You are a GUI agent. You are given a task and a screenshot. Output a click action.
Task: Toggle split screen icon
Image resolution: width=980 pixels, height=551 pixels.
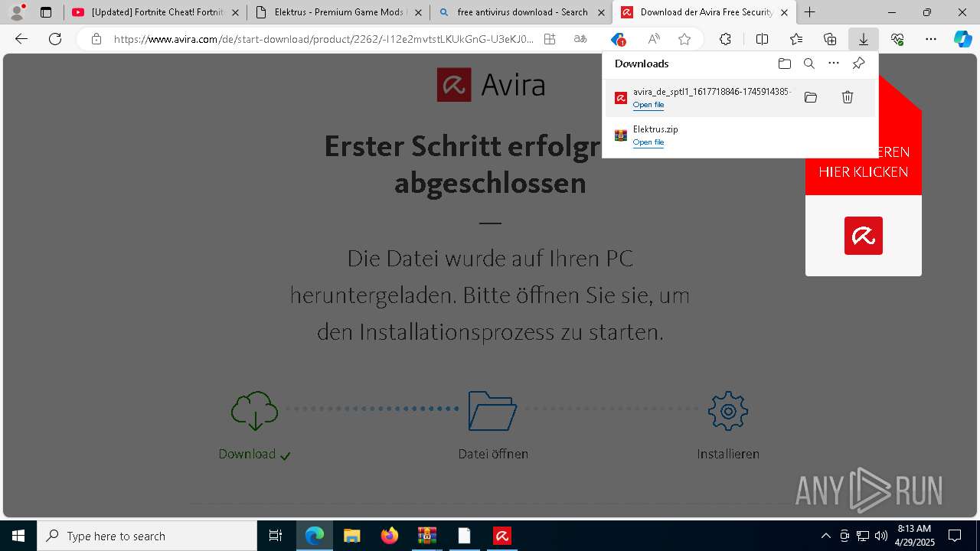pos(762,39)
